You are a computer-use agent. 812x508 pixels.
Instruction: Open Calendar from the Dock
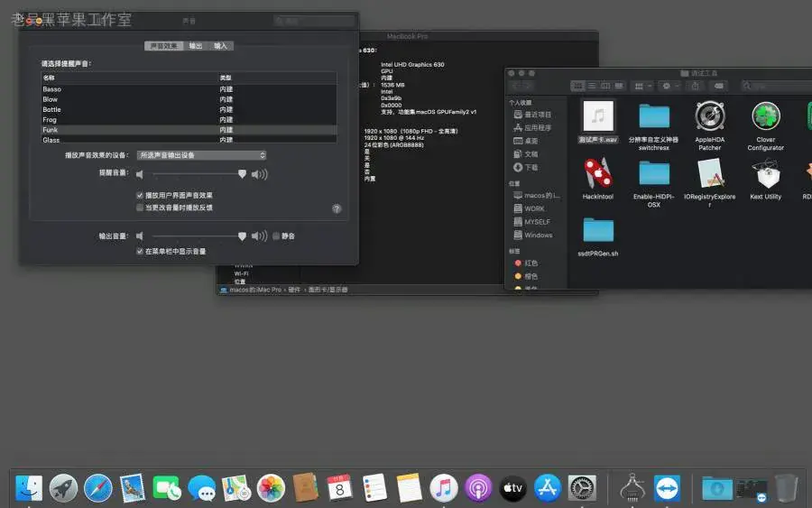click(340, 488)
